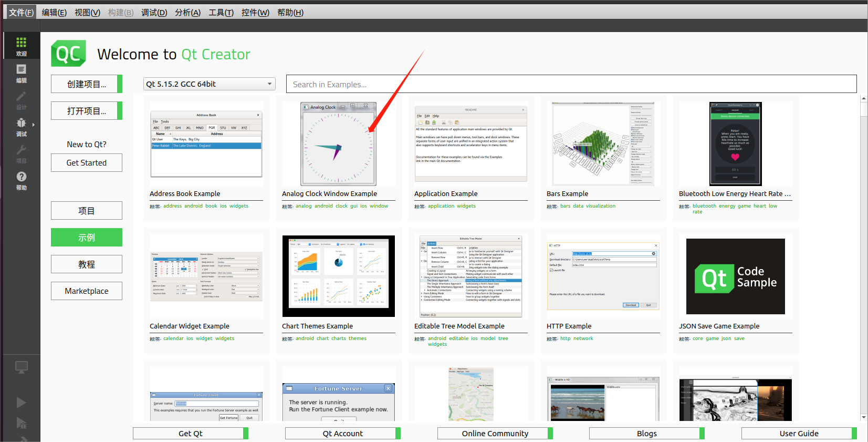
Task: Open the 分析(A) menu
Action: [x=187, y=12]
